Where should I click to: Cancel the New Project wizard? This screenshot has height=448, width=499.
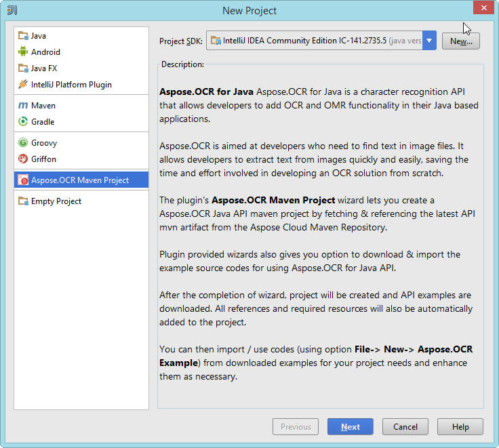(x=405, y=427)
